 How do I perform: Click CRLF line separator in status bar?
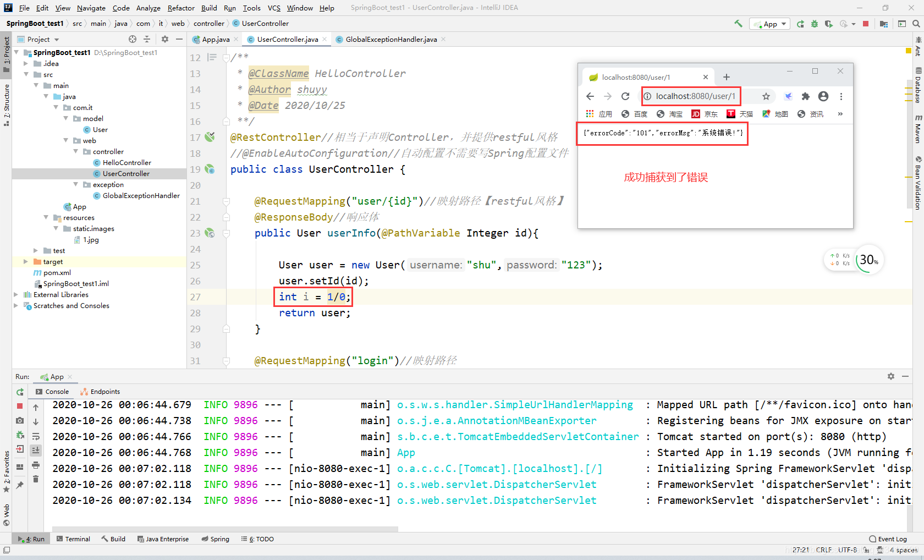pos(824,550)
